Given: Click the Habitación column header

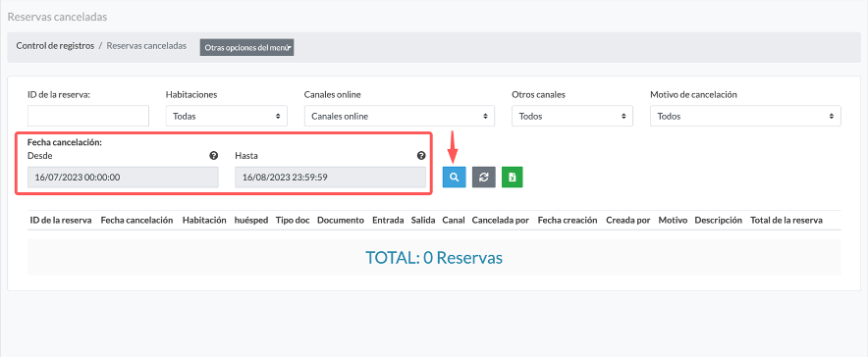Looking at the screenshot, I should click(204, 220).
